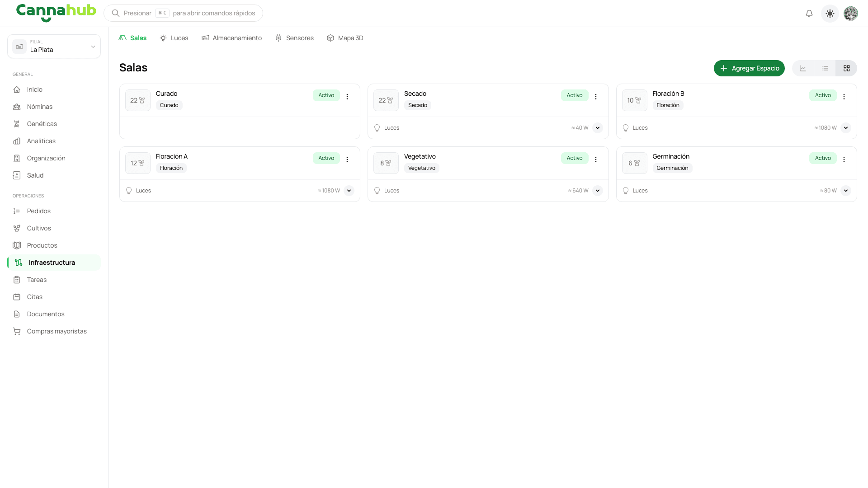This screenshot has width=868, height=488.
Task: Click the Cannahub logo
Action: pos(56,12)
